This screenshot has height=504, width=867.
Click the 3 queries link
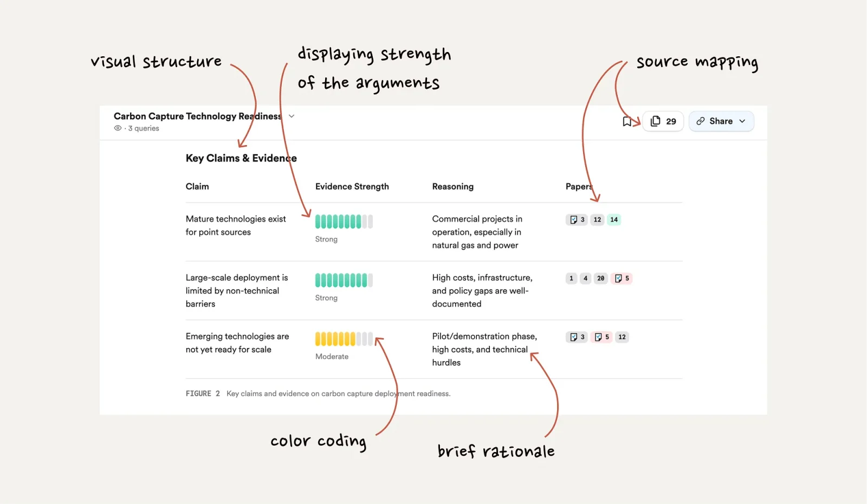[144, 128]
